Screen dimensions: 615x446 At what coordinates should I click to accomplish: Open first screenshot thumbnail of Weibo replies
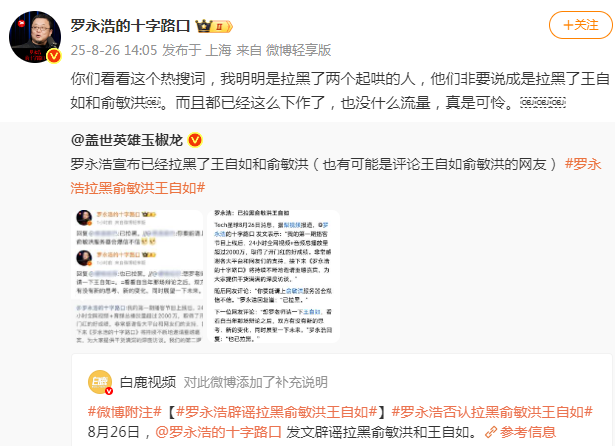click(x=137, y=277)
